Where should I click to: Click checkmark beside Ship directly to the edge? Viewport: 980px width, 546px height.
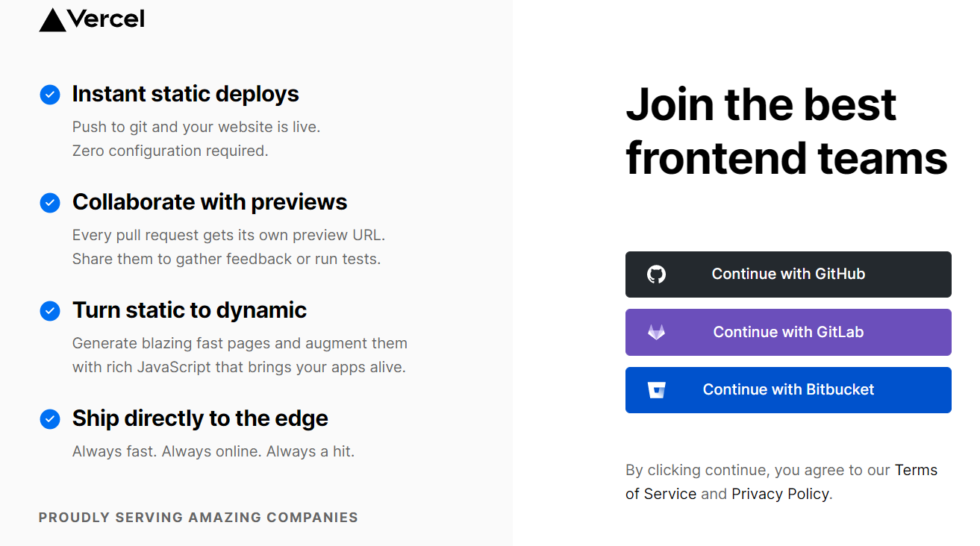click(50, 419)
